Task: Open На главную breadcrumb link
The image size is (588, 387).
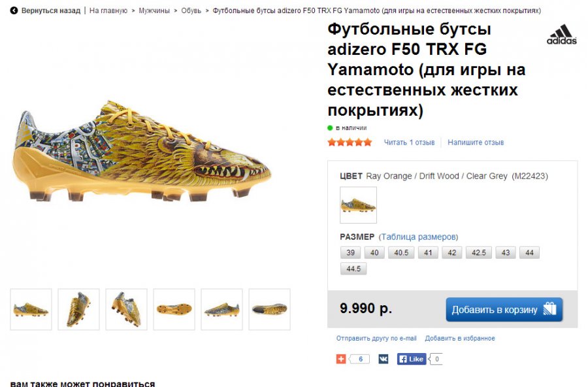Action: [x=108, y=11]
